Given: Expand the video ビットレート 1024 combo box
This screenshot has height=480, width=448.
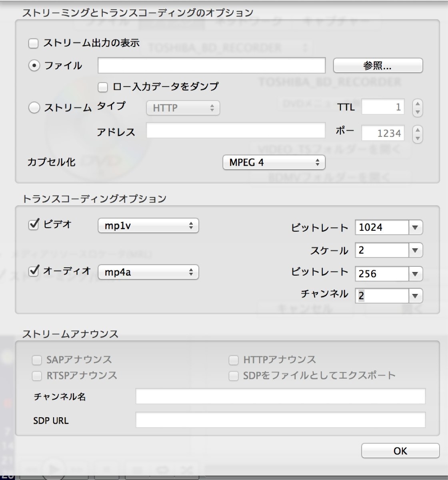Looking at the screenshot, I should click(415, 228).
